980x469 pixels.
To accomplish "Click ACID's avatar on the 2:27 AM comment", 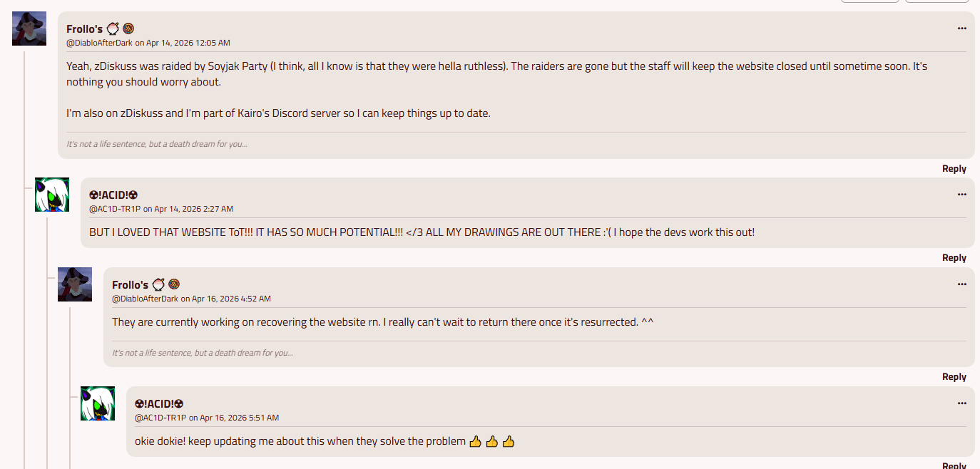I will 52,195.
